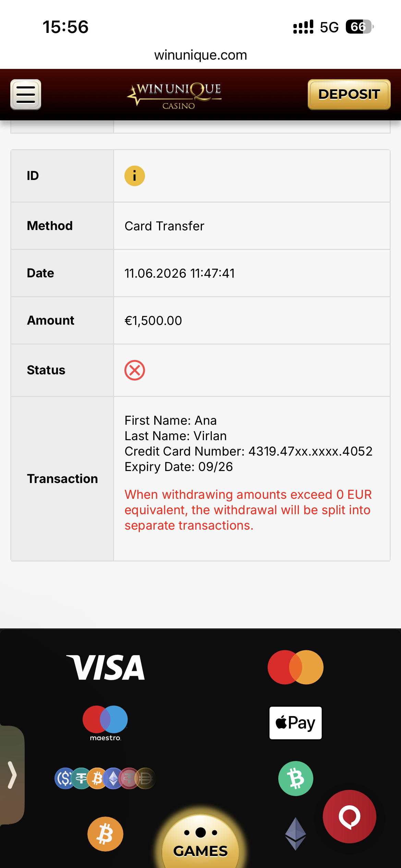Expand the side panel chevron tab
Image resolution: width=401 pixels, height=868 pixels.
12,775
